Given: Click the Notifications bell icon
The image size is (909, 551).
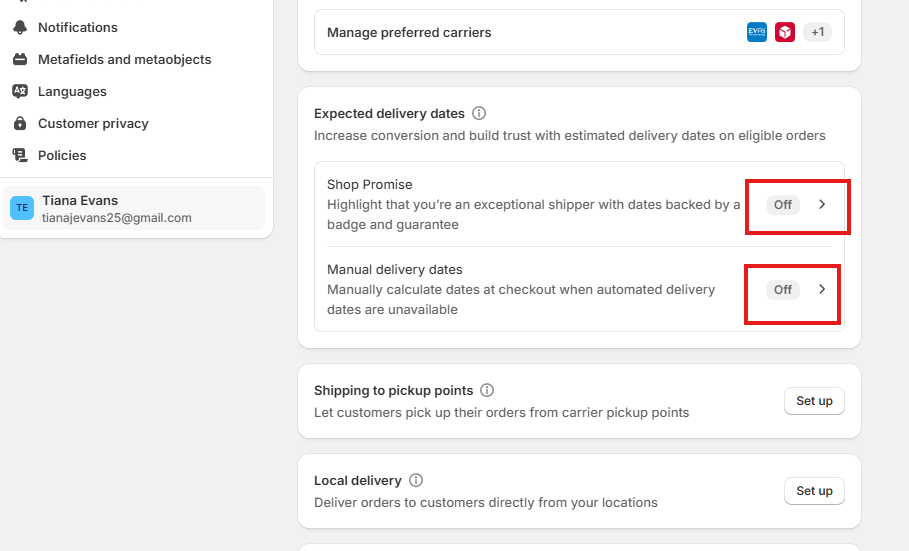Looking at the screenshot, I should coord(20,27).
